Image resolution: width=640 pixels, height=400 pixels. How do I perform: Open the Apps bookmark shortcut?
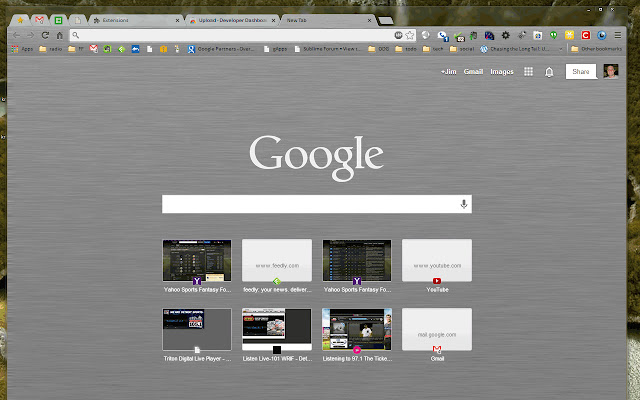22,49
